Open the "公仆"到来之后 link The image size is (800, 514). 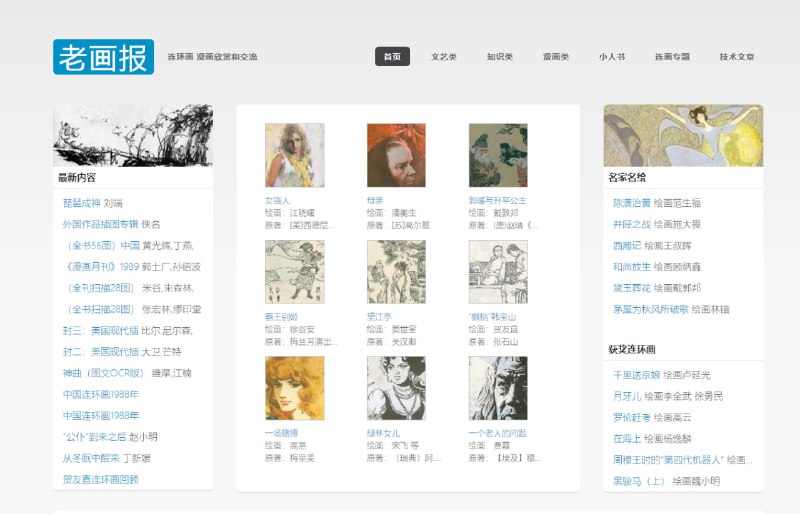pyautogui.click(x=94, y=437)
